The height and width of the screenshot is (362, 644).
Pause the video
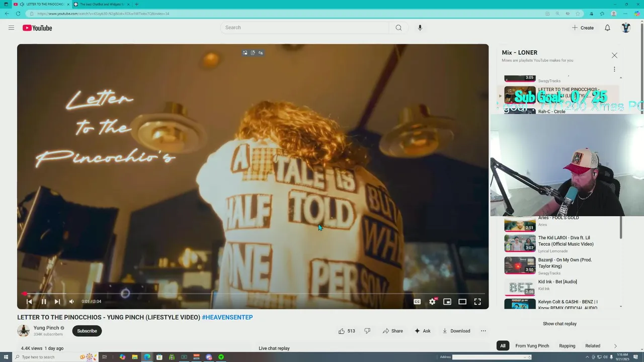click(44, 302)
